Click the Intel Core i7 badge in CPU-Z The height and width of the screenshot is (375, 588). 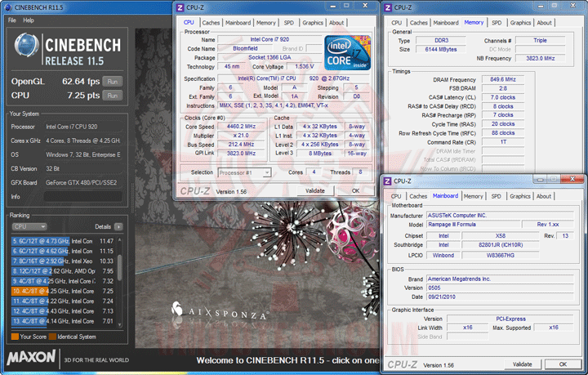[x=348, y=52]
